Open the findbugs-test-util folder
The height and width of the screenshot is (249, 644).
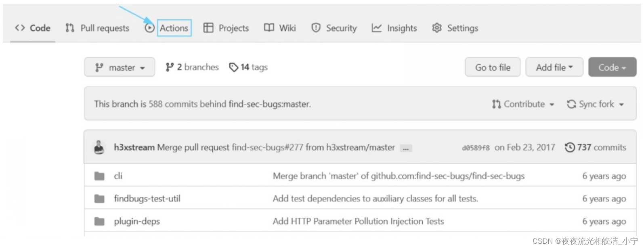point(147,198)
